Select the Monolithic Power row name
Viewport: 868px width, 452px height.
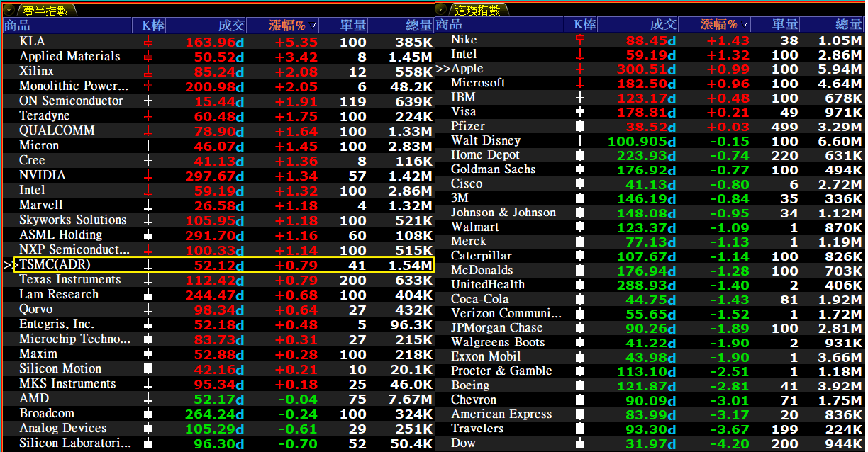coord(73,86)
